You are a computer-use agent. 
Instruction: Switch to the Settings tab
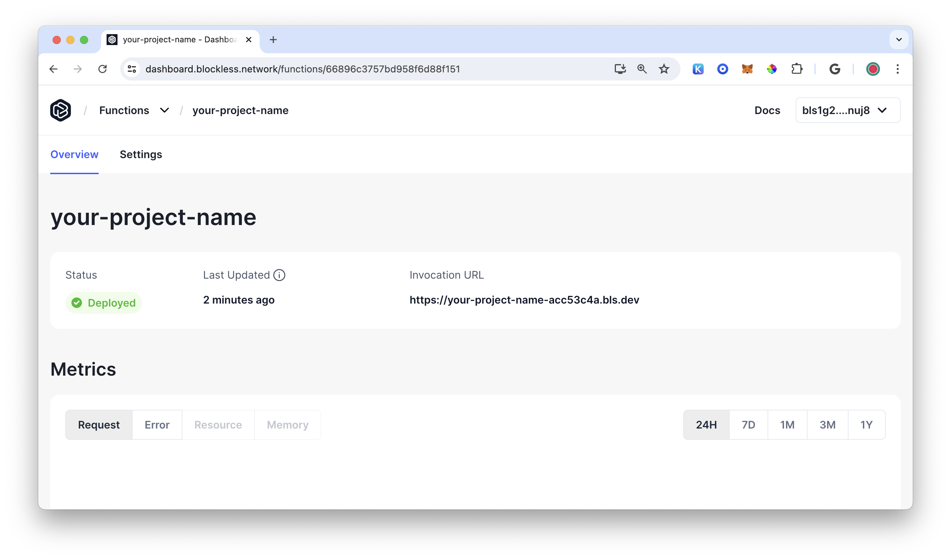click(141, 154)
